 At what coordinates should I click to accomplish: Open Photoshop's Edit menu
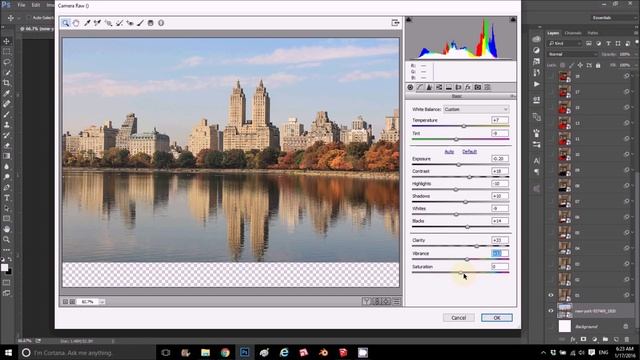coord(36,5)
